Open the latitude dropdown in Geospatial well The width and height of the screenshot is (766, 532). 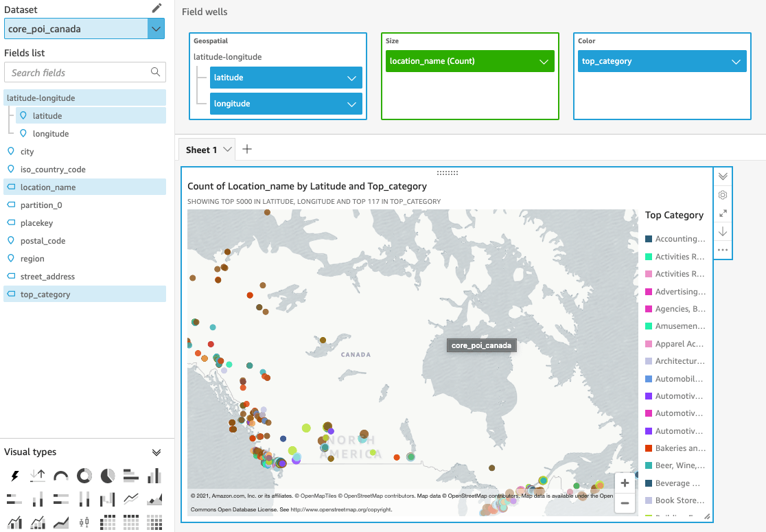[352, 77]
